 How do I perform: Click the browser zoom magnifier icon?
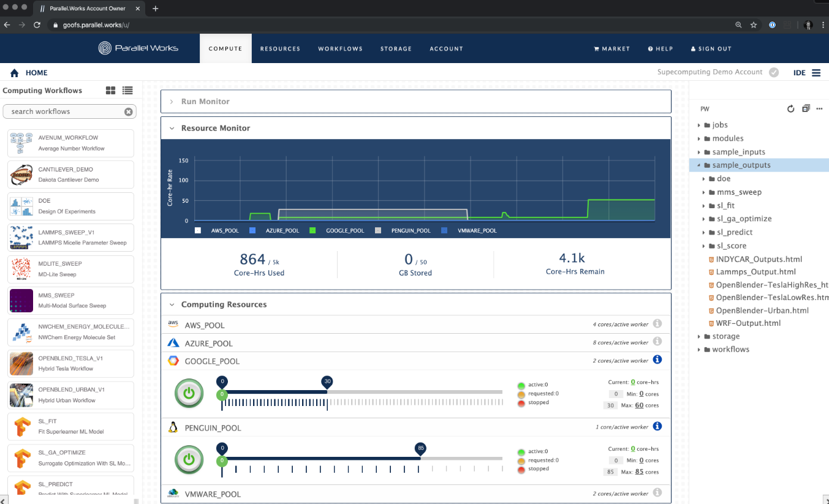click(x=738, y=25)
